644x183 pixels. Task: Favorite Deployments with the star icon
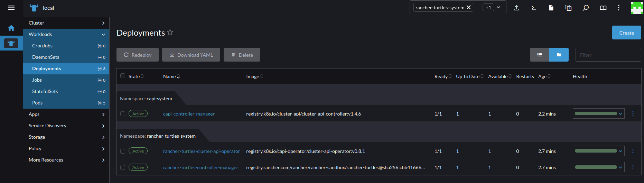170,32
